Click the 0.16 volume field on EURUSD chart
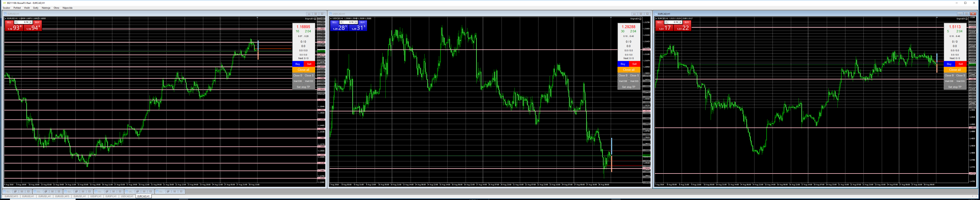Screen dimensions: 980x200 coord(23,22)
